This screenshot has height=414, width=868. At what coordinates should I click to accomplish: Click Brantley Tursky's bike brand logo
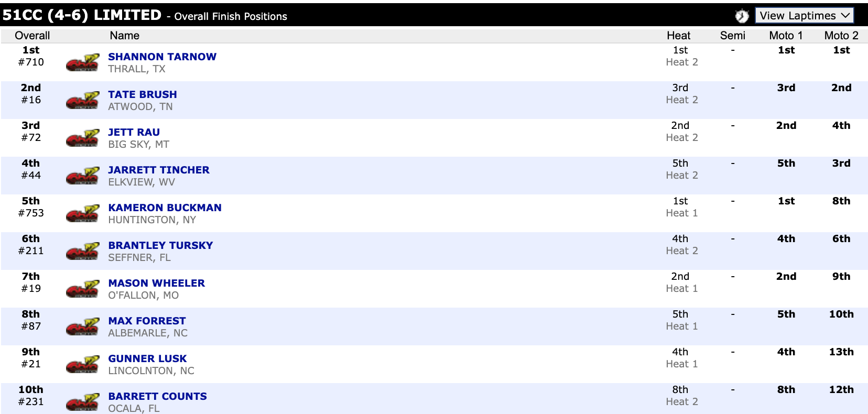click(x=82, y=252)
